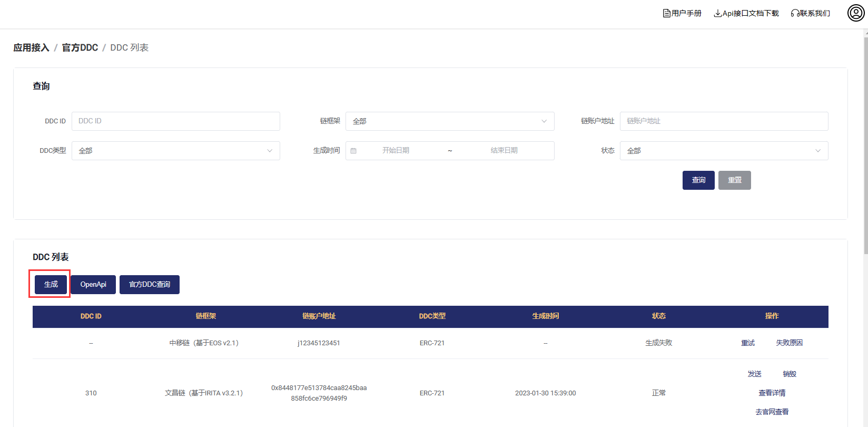The height and width of the screenshot is (427, 868).
Task: Open the DDC类型 dropdown
Action: point(176,151)
